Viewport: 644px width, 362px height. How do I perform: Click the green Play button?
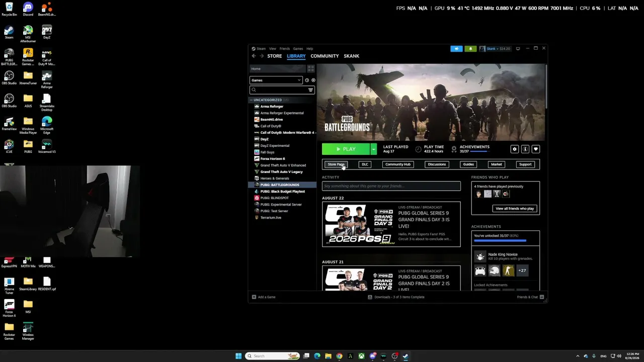pyautogui.click(x=346, y=149)
